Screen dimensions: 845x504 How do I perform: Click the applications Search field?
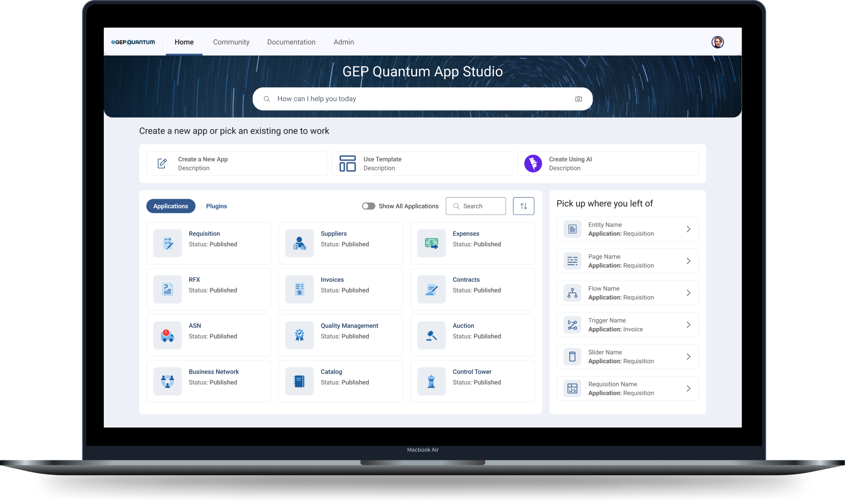coord(476,206)
